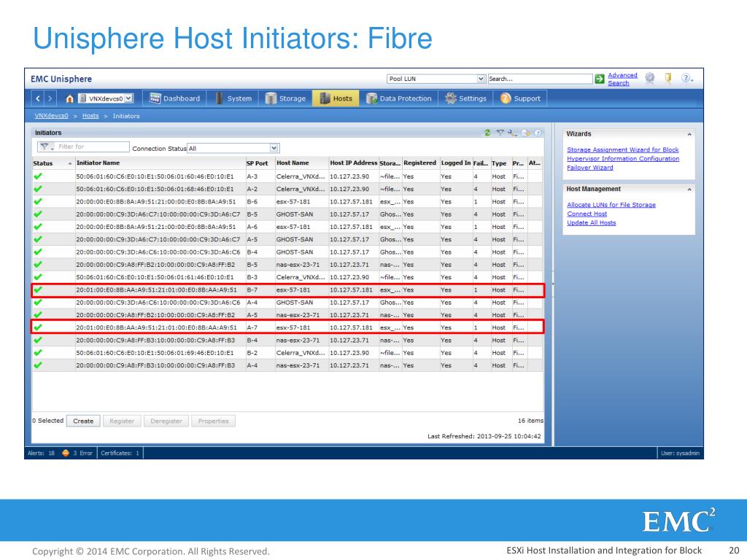Sort by Type column header

[x=500, y=163]
